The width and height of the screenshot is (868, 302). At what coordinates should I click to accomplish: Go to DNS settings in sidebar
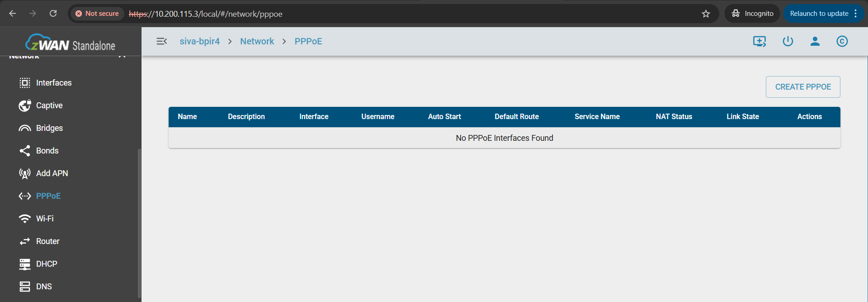[44, 287]
